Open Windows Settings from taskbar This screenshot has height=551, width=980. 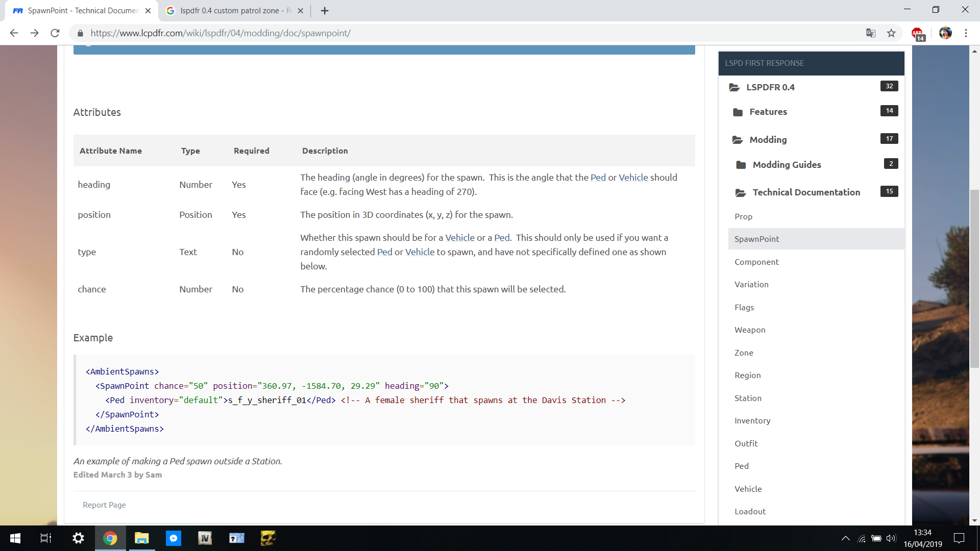[78, 538]
